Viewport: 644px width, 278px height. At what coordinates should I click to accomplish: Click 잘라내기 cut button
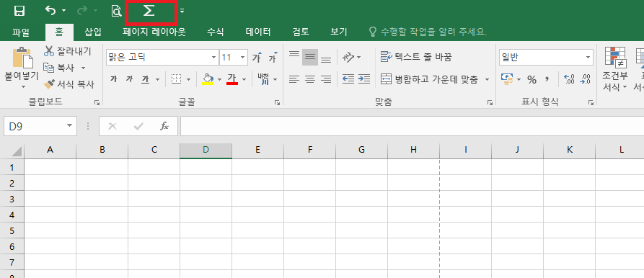tap(68, 51)
